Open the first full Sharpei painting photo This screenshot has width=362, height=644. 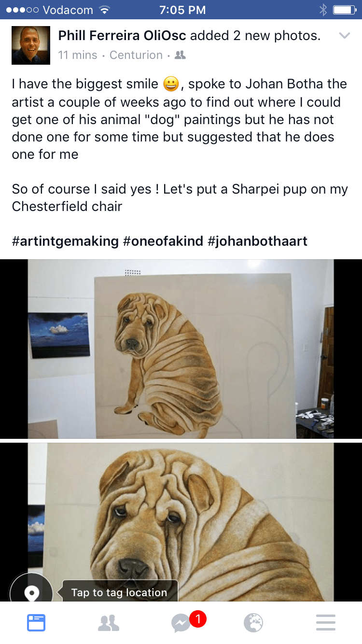pyautogui.click(x=181, y=349)
